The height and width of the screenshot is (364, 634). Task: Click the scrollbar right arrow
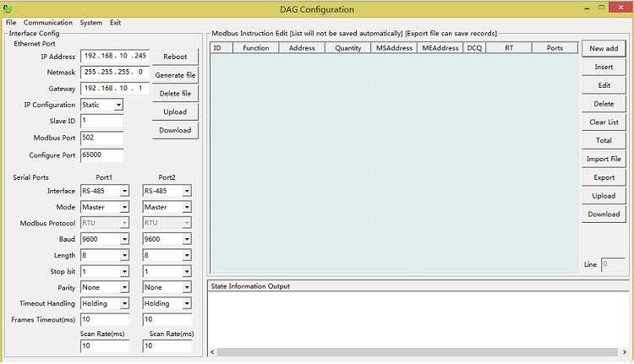pyautogui.click(x=624, y=352)
